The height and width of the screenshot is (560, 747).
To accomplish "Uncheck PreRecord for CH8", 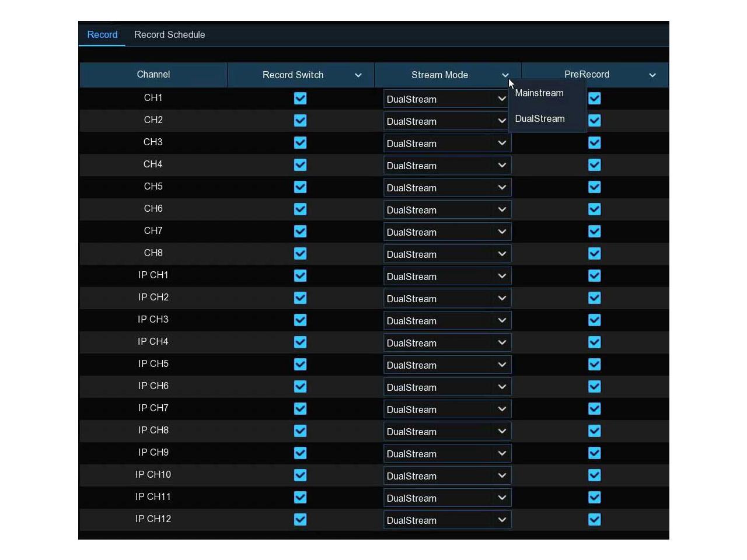I will coord(594,254).
